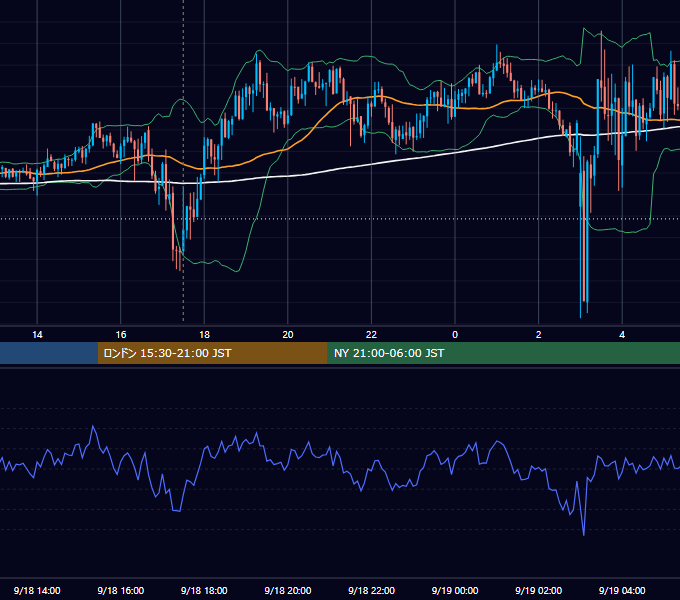680x600 pixels.
Task: Click the 2 hour label on price chart axis
Action: pos(539,335)
